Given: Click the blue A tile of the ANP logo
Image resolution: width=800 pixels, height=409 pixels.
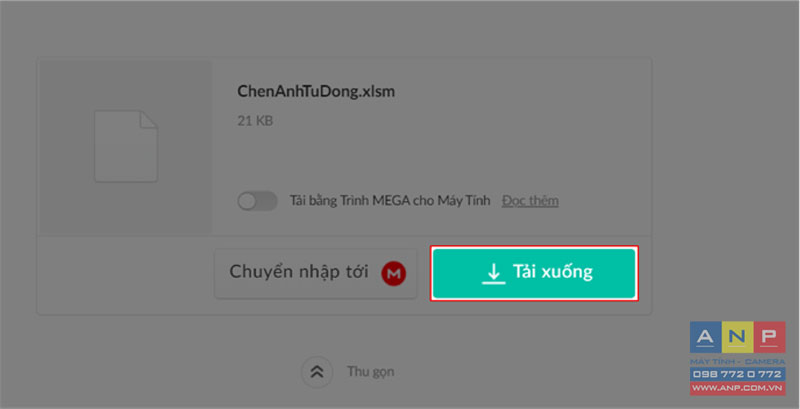Looking at the screenshot, I should 706,337.
